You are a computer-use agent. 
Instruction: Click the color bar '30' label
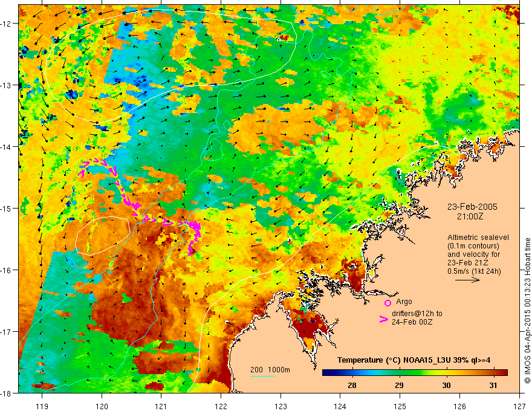(447, 385)
